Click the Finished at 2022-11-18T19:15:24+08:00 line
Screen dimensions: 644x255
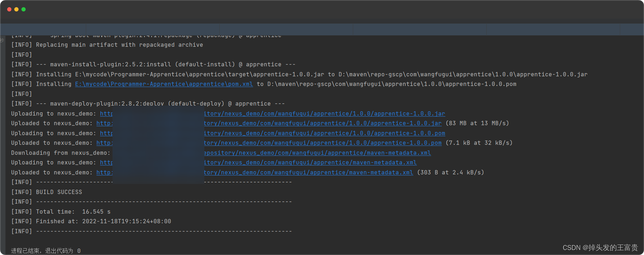pyautogui.click(x=91, y=221)
